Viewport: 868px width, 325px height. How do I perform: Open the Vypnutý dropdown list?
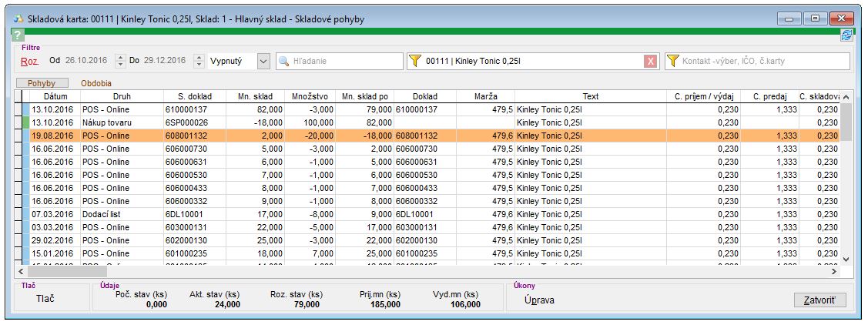263,61
